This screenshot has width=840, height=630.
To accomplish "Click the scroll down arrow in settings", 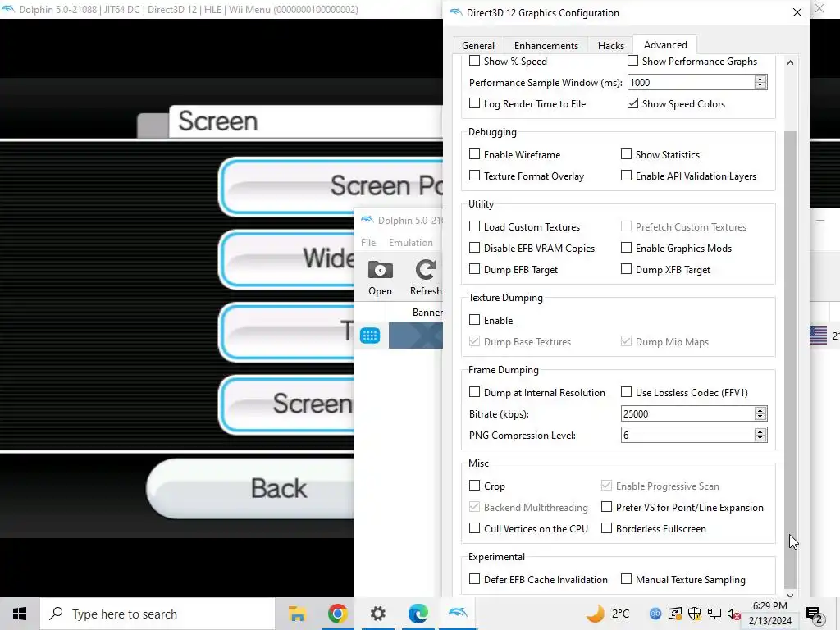I will tap(791, 594).
